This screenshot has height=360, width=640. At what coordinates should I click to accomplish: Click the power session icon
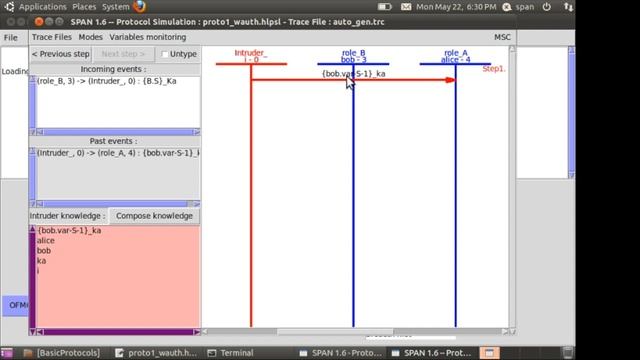547,7
